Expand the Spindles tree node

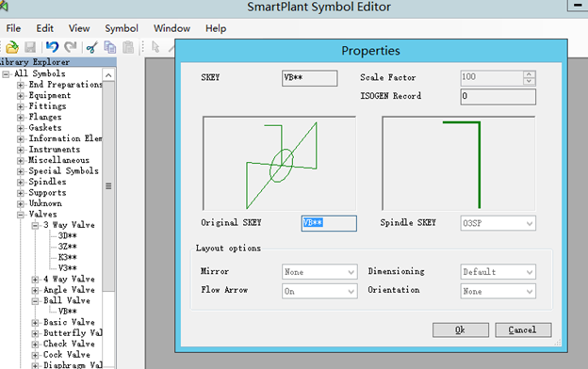point(20,183)
